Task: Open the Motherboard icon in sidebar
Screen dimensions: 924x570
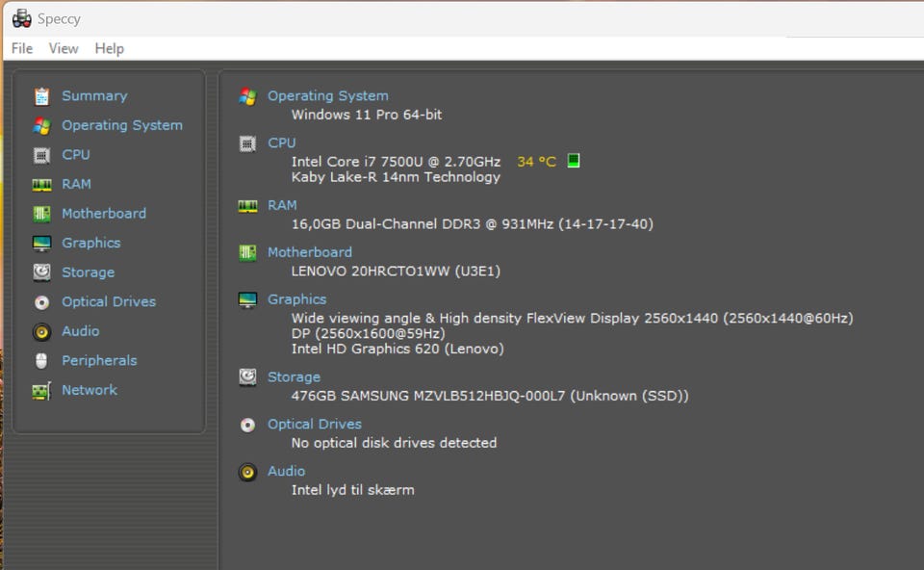Action: coord(41,214)
